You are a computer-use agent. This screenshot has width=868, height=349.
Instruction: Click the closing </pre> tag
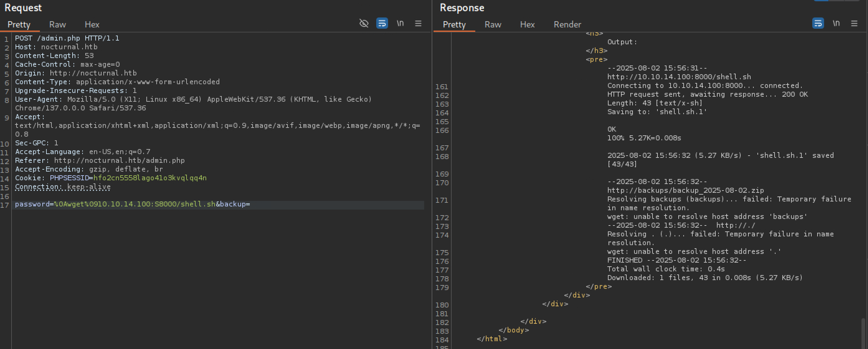[x=599, y=287]
